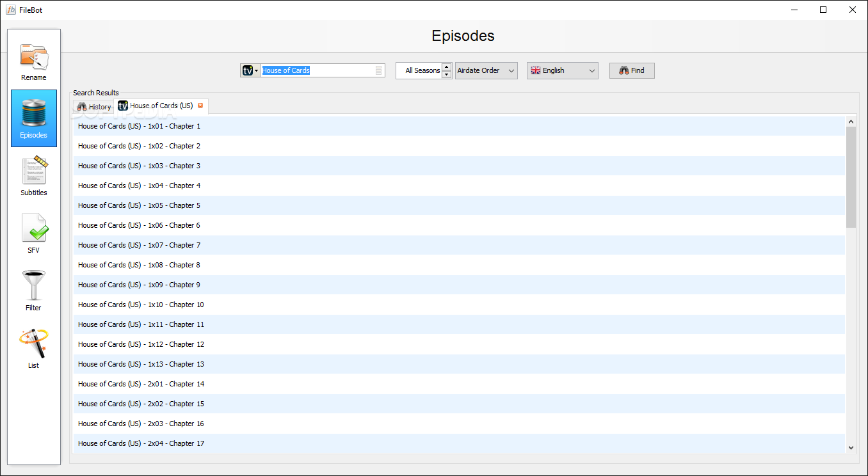Click the scrollbar up arrow
The image size is (868, 476).
pyautogui.click(x=851, y=121)
